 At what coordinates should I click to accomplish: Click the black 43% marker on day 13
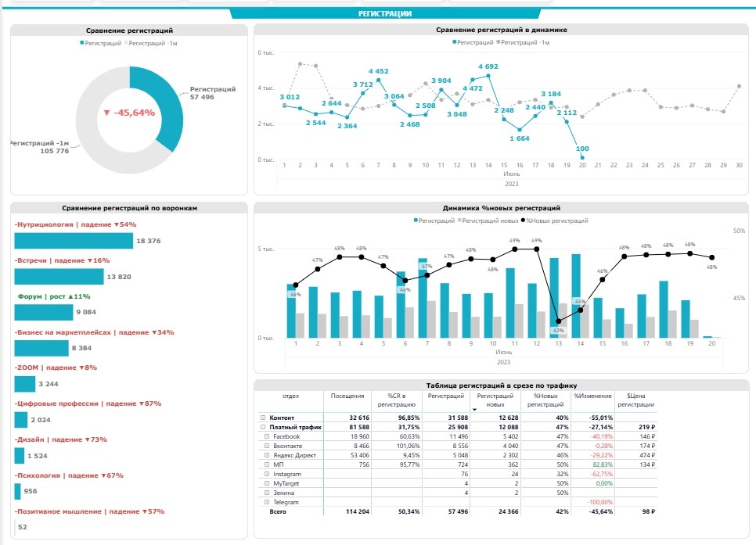coord(558,321)
